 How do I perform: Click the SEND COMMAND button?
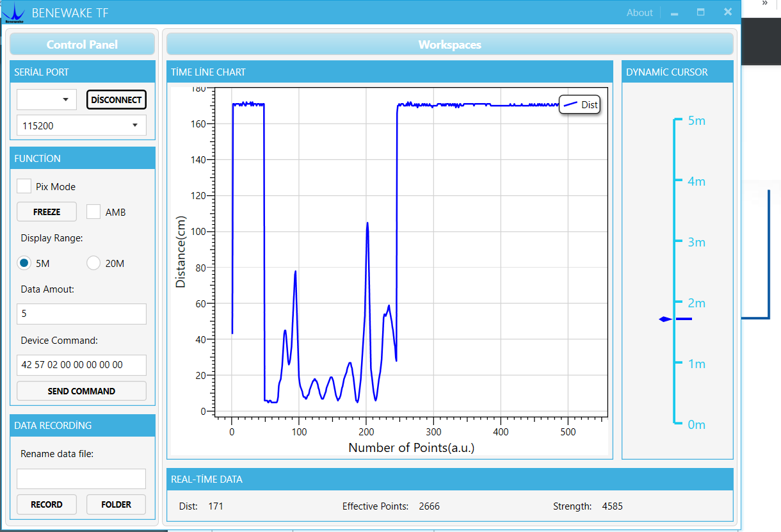81,391
